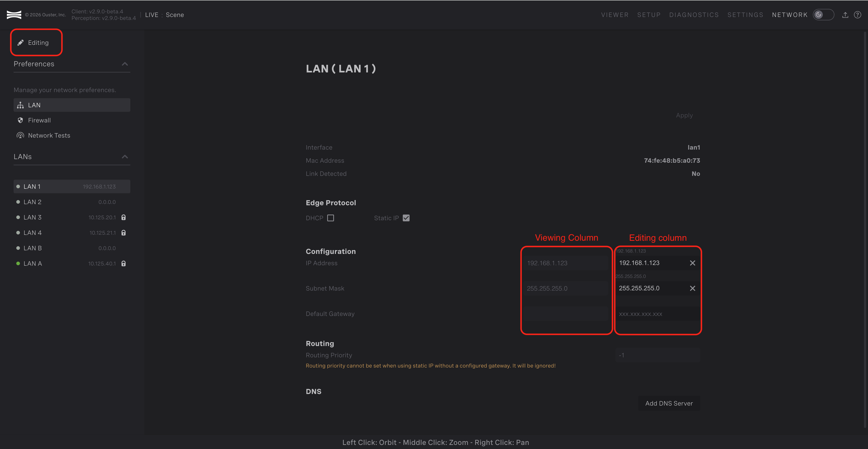The width and height of the screenshot is (868, 449).
Task: Click the Default Gateway input field
Action: click(x=657, y=314)
